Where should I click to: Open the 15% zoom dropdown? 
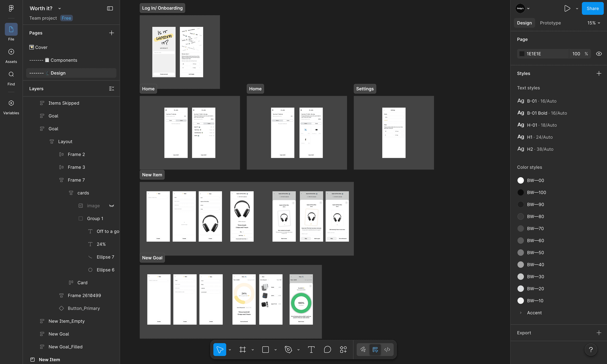tap(594, 23)
